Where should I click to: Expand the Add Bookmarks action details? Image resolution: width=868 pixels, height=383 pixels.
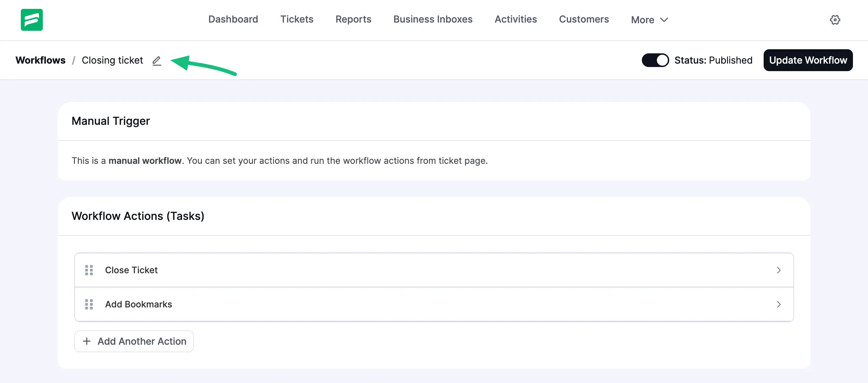point(779,304)
